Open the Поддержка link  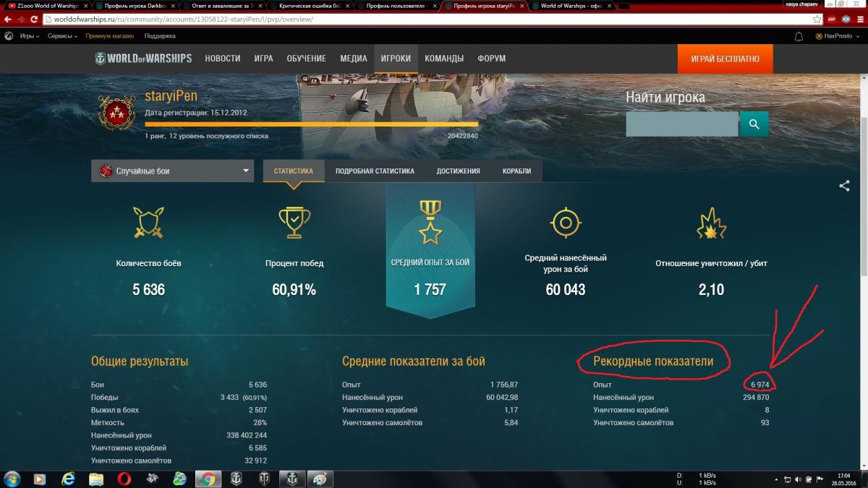coord(160,35)
